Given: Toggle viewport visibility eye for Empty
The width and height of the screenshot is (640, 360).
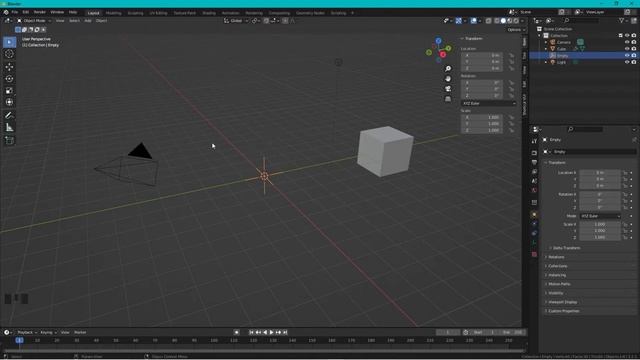Looking at the screenshot, I should 627,56.
